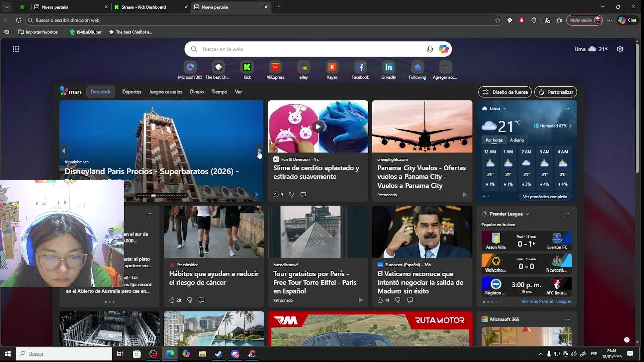Click the voice search microphone icon
Viewport: 644px width, 362px height.
430,49
